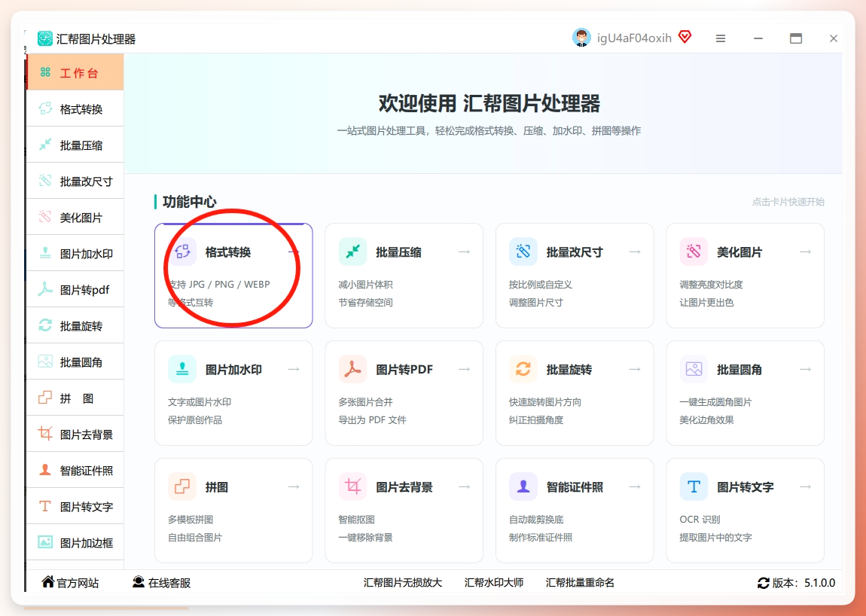The width and height of the screenshot is (866, 616).
Task: Click the 智能证件照 card icon
Action: (x=523, y=486)
